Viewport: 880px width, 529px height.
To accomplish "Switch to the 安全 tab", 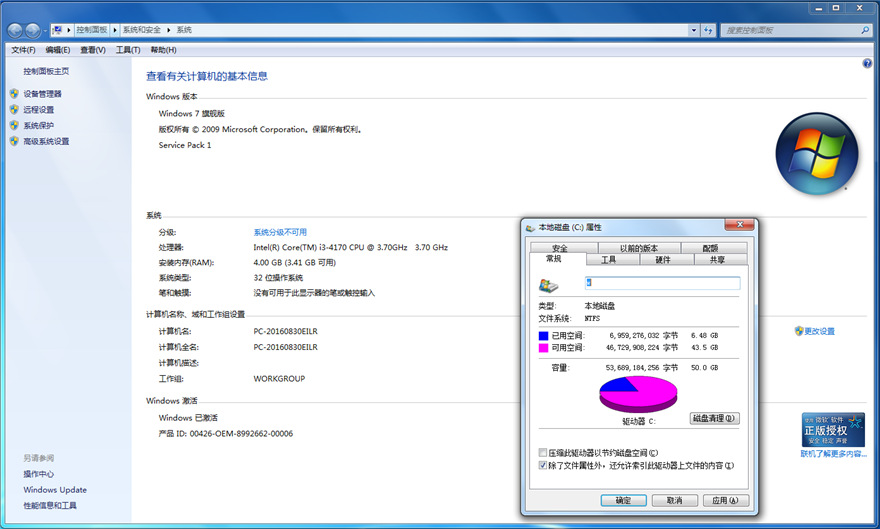I will tap(563, 248).
